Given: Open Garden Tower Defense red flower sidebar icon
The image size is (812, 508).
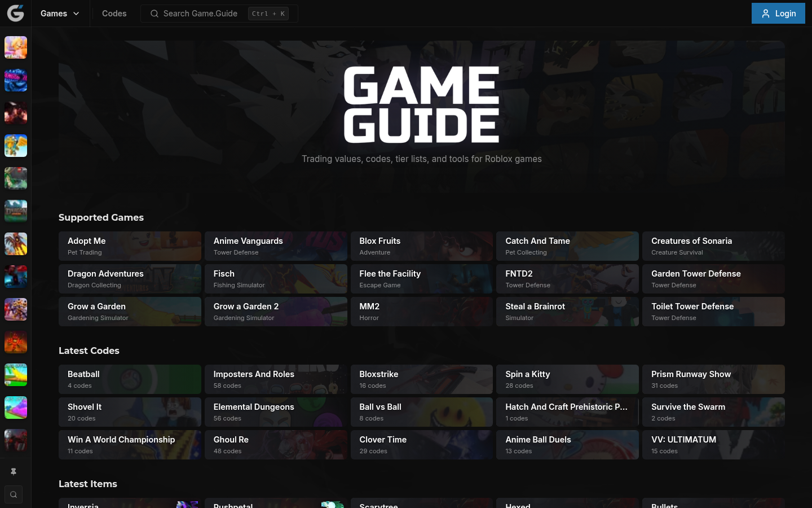Looking at the screenshot, I should coord(16,342).
